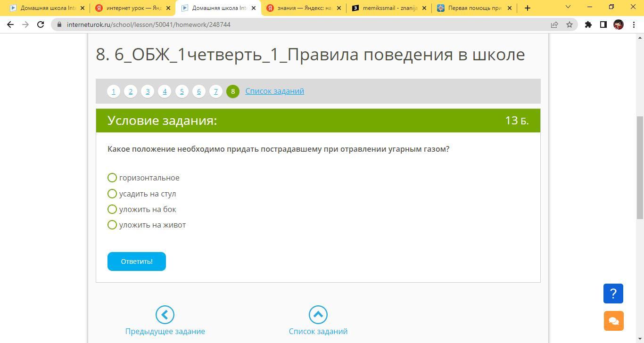Click the page vertical scrollbar thumb
The image size is (644, 343).
[x=640, y=167]
